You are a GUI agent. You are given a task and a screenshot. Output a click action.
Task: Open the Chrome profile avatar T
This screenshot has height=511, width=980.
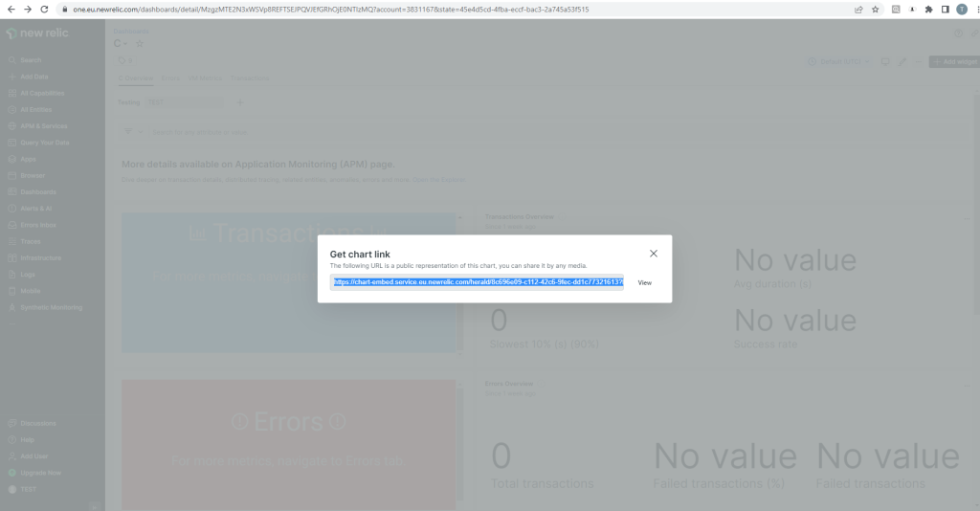click(x=962, y=10)
